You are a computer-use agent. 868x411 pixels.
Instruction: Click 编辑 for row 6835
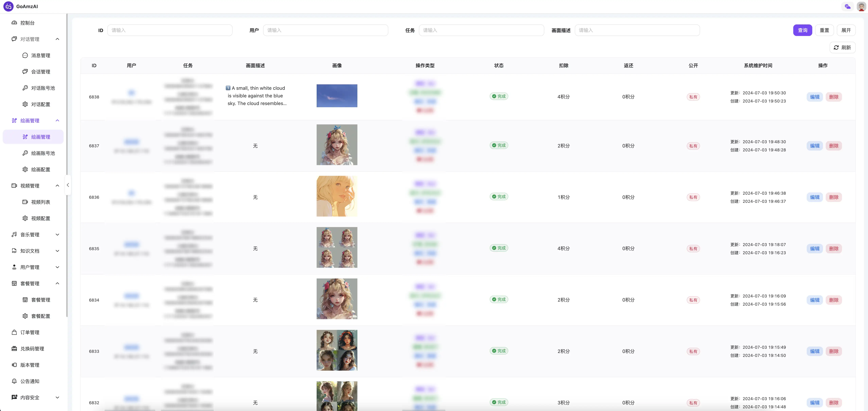click(x=815, y=249)
